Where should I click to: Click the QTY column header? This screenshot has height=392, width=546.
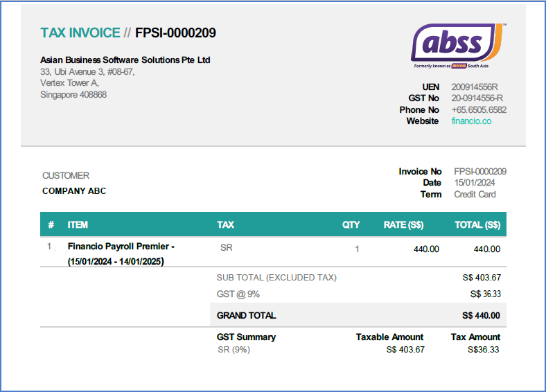click(x=351, y=225)
